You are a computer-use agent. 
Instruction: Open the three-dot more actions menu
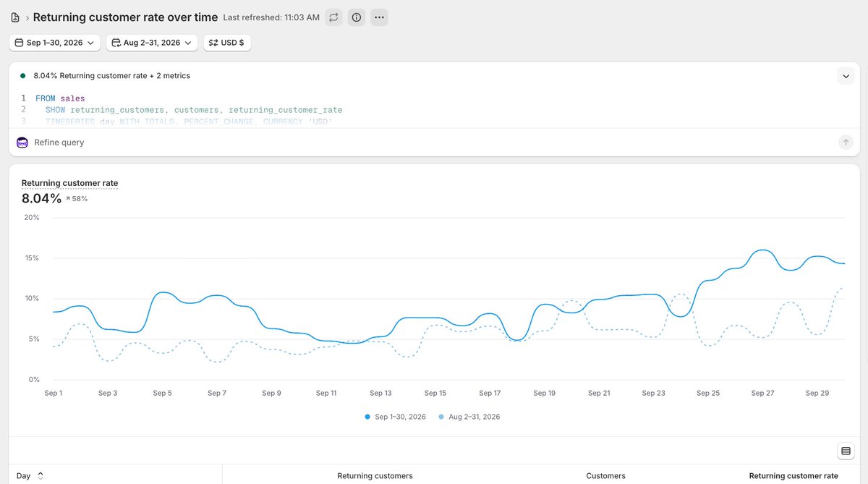click(379, 17)
